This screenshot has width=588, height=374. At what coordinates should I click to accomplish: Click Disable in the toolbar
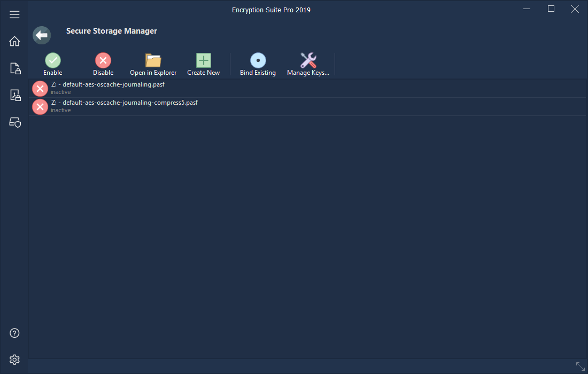coord(103,65)
